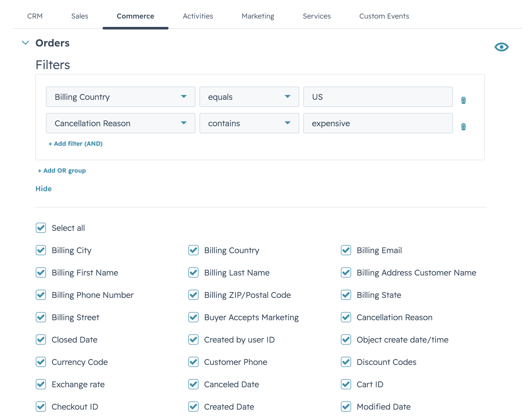
Task: Uncheck Billing Address Customer Name checkbox
Action: (346, 272)
